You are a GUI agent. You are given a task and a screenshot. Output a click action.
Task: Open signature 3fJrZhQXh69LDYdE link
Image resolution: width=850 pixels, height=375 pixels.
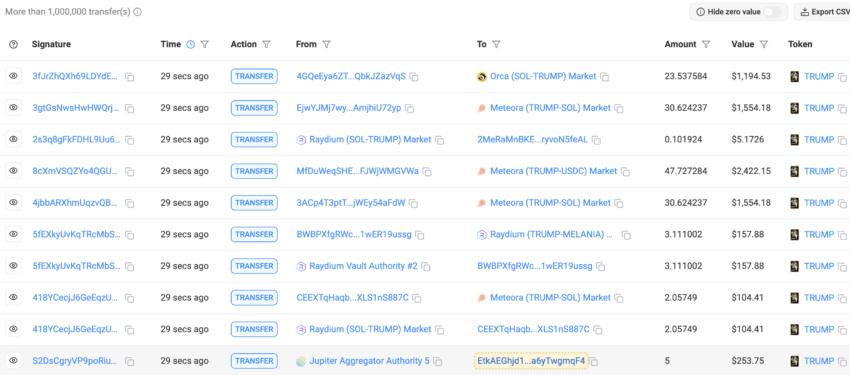75,76
